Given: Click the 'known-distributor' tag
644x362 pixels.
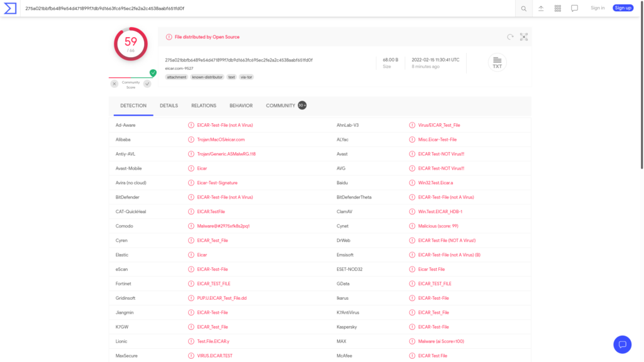Looking at the screenshot, I should pos(207,77).
